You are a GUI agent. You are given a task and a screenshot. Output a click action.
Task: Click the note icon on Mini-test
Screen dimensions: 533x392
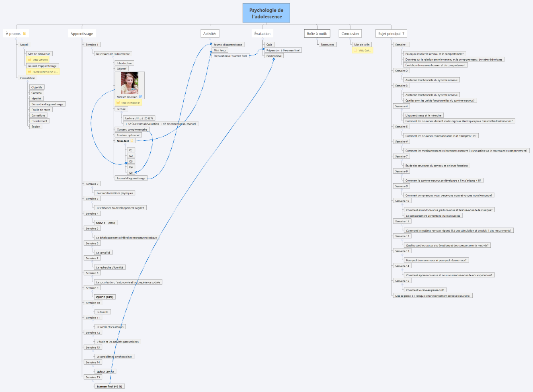[132, 141]
